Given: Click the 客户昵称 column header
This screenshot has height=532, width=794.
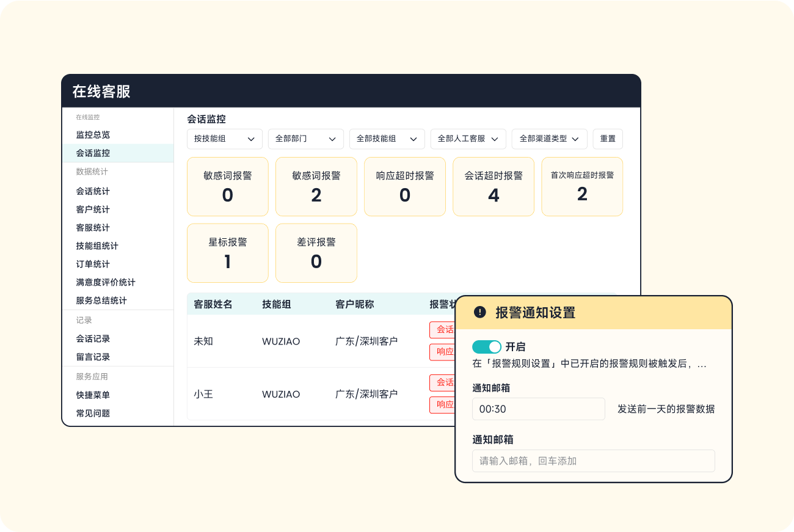Looking at the screenshot, I should pyautogui.click(x=355, y=304).
